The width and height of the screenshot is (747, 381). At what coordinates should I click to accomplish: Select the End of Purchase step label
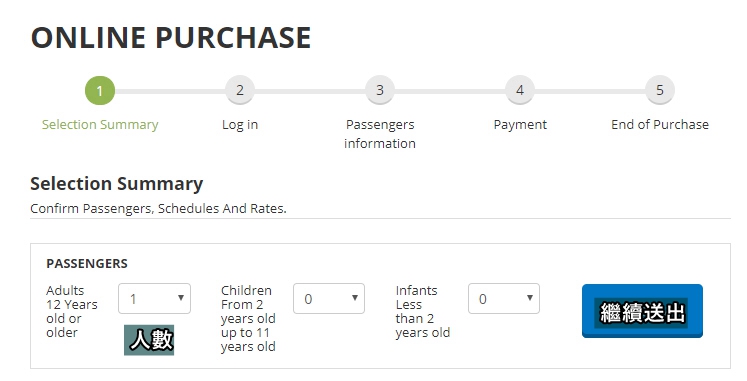[x=660, y=125]
